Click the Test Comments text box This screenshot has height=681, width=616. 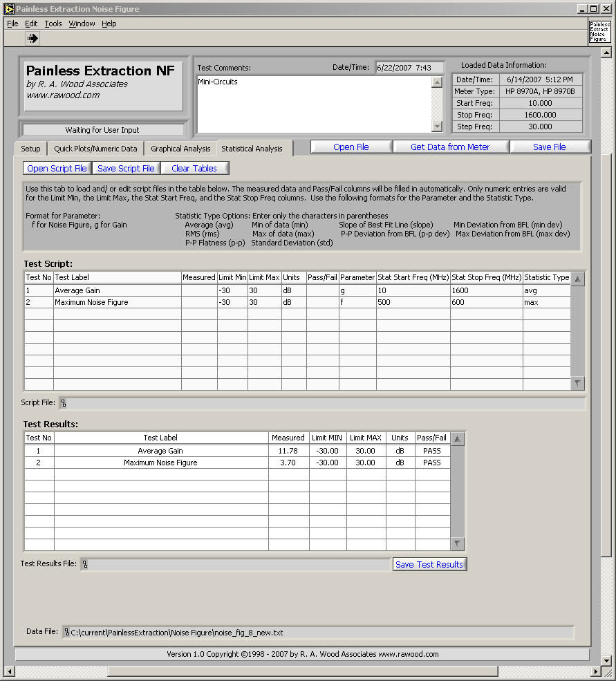[x=315, y=104]
